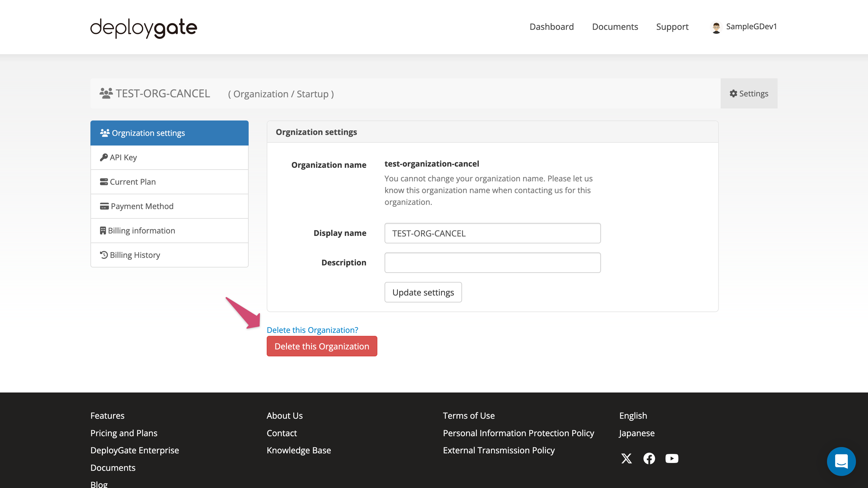This screenshot has height=488, width=868.
Task: Click the gear icon on the Settings button
Action: coord(733,94)
